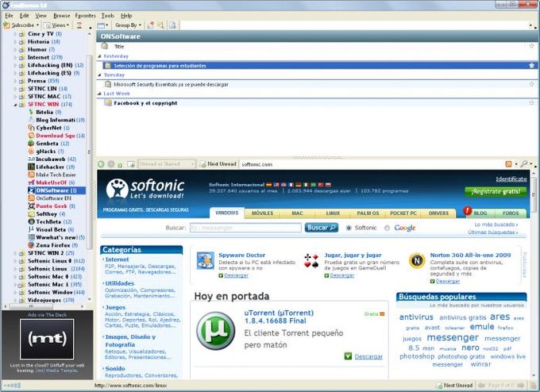The height and width of the screenshot is (392, 540).
Task: Click the softonic.com address field
Action: [371, 164]
